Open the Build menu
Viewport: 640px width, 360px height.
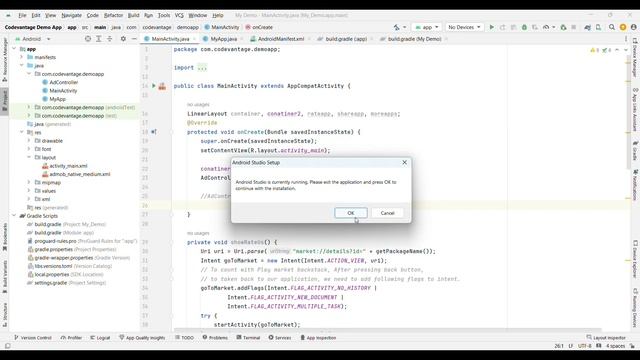point(133,15)
